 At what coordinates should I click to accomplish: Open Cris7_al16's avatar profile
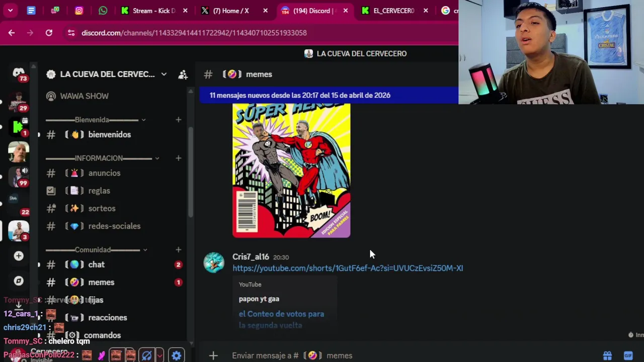coord(214,262)
